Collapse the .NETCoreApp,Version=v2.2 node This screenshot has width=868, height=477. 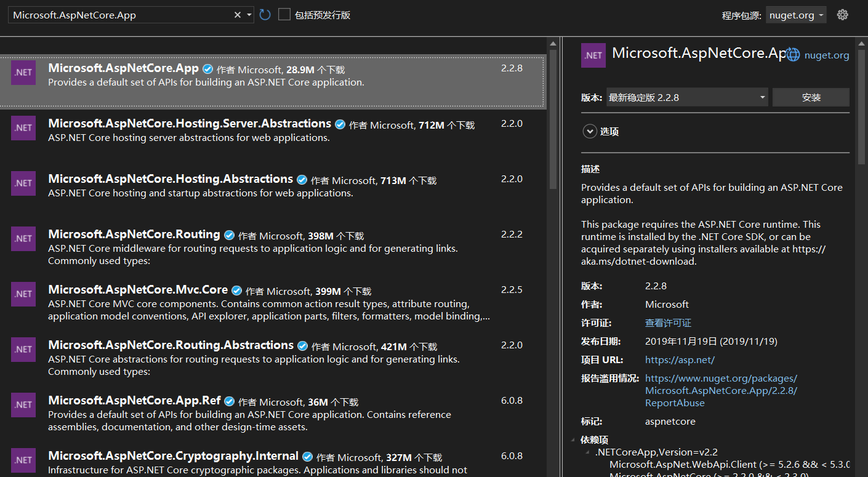588,452
